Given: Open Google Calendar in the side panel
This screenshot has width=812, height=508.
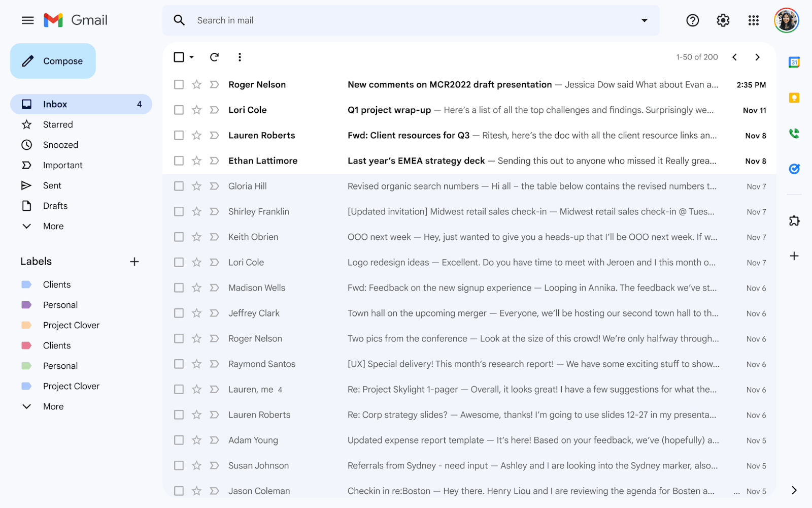Looking at the screenshot, I should 794,61.
